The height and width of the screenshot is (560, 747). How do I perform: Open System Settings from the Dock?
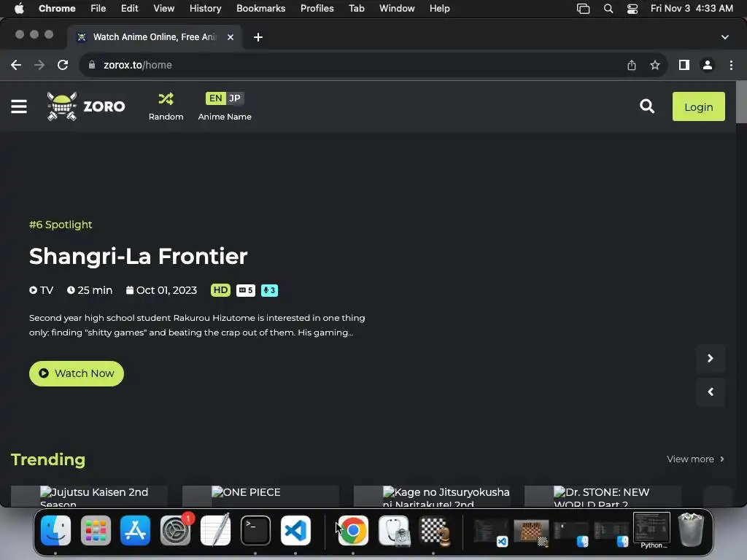[x=175, y=530]
